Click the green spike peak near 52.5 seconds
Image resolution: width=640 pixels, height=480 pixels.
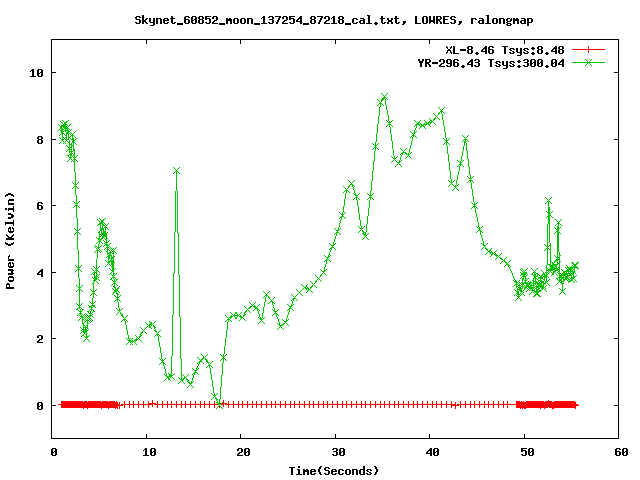coord(548,200)
